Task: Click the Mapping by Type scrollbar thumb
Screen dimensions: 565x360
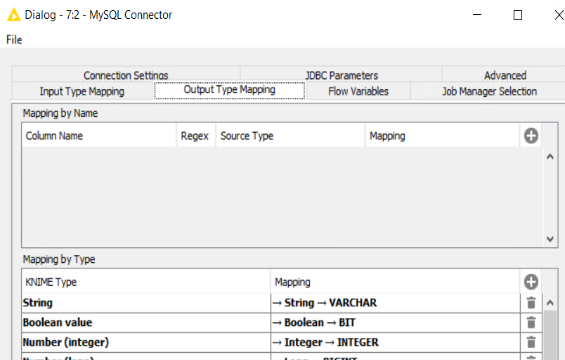Action: (550, 335)
